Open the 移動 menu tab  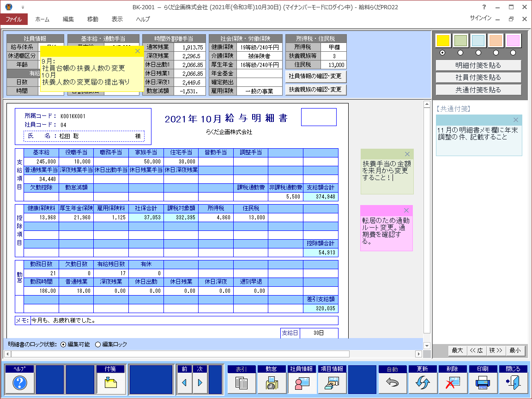[93, 19]
